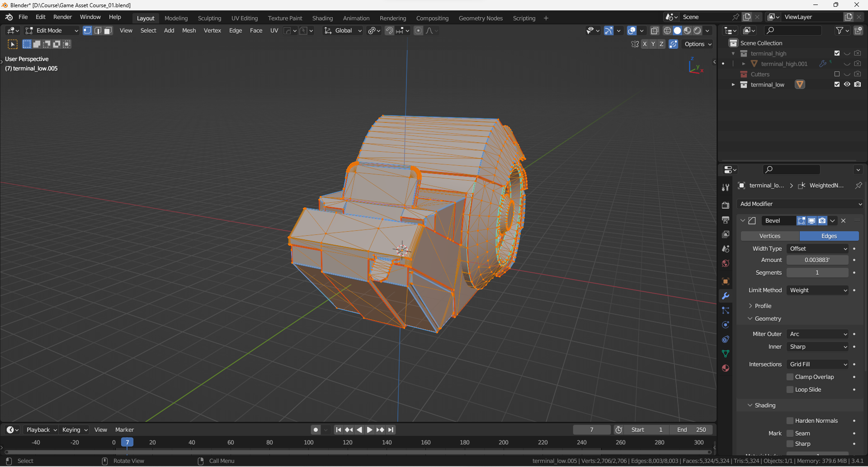Switch to vertex select mode
868x467 pixels.
tap(87, 31)
